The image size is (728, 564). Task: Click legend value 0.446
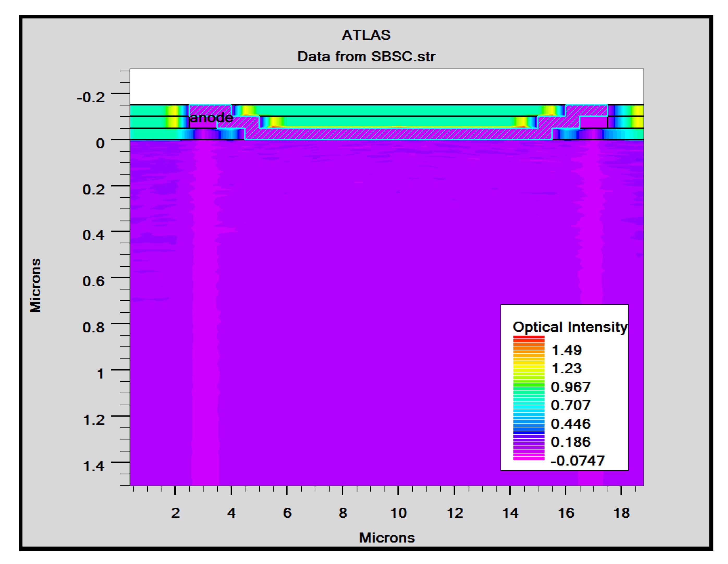click(x=570, y=424)
